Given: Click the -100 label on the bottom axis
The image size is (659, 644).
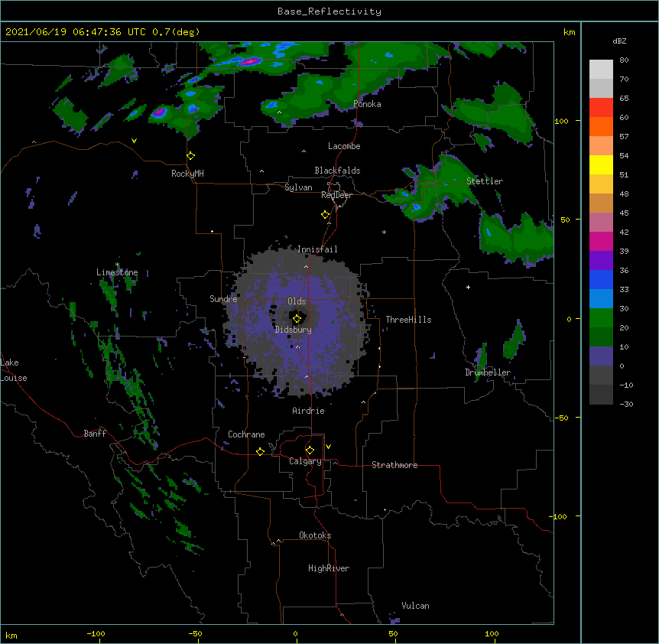Looking at the screenshot, I should click(x=96, y=633).
